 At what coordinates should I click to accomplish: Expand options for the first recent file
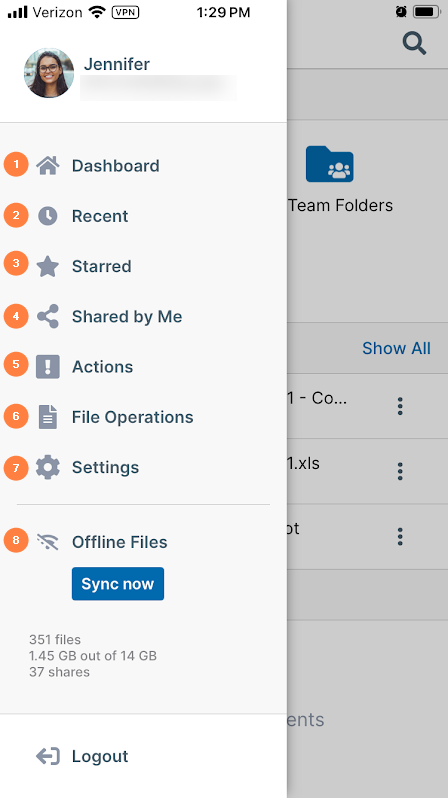400,406
